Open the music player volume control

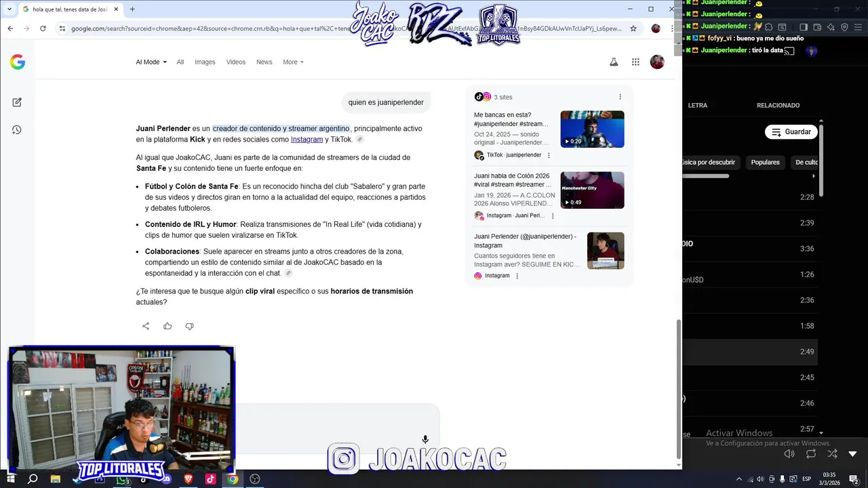click(x=789, y=453)
